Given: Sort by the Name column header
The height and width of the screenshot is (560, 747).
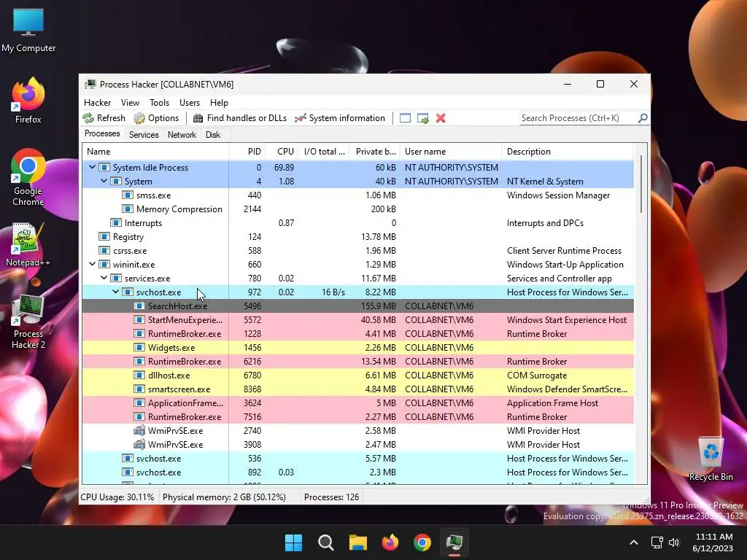Looking at the screenshot, I should [155, 152].
